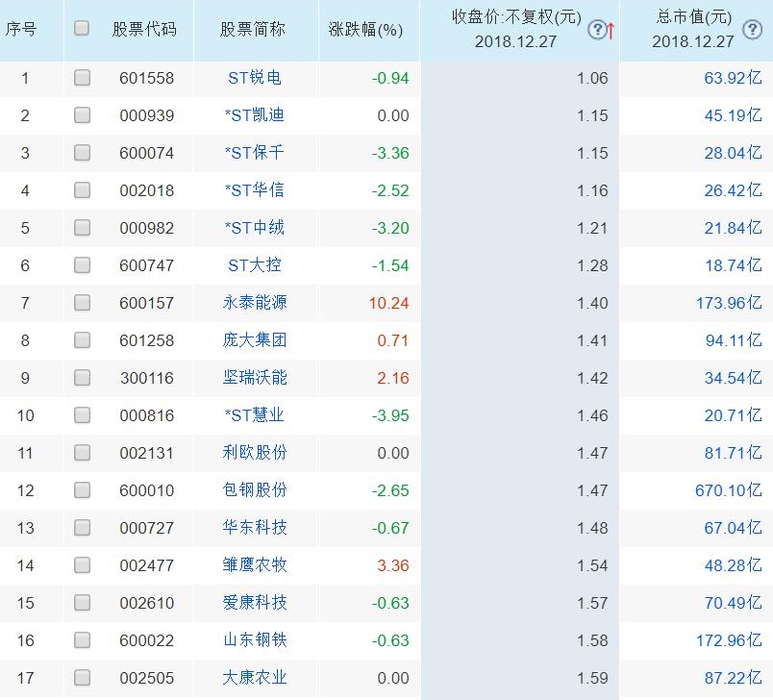Click the red sort arrow on 收盘价 column
Viewport: 773px width, 700px height.
pyautogui.click(x=611, y=31)
